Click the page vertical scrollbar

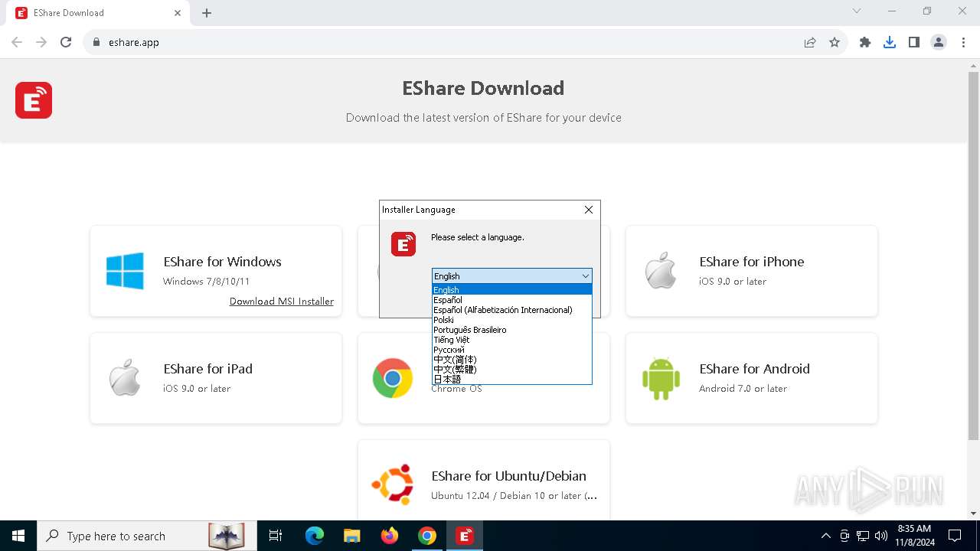point(973,256)
